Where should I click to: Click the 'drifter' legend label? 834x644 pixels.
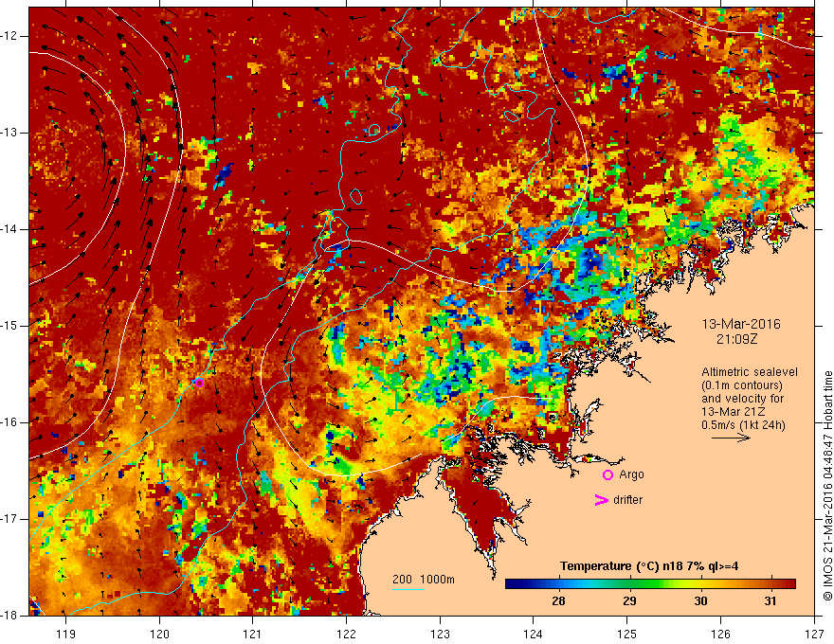(627, 500)
